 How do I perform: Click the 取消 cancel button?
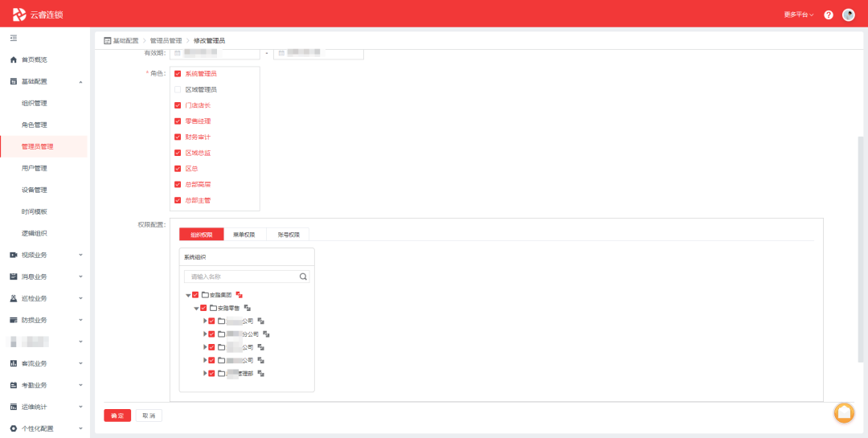pyautogui.click(x=148, y=415)
